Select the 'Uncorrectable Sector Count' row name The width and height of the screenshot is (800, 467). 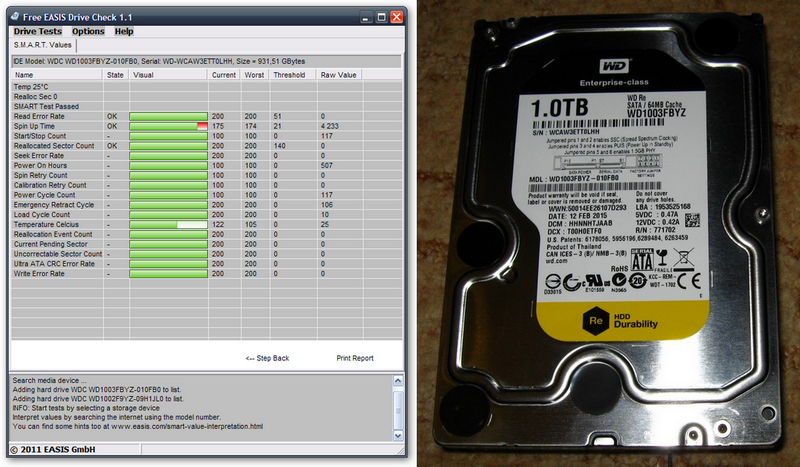(x=58, y=254)
